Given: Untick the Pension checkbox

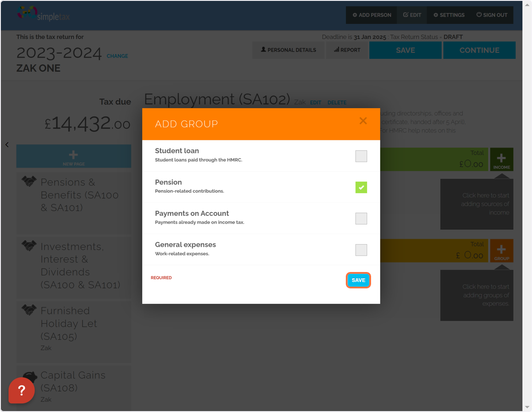Looking at the screenshot, I should coord(361,187).
